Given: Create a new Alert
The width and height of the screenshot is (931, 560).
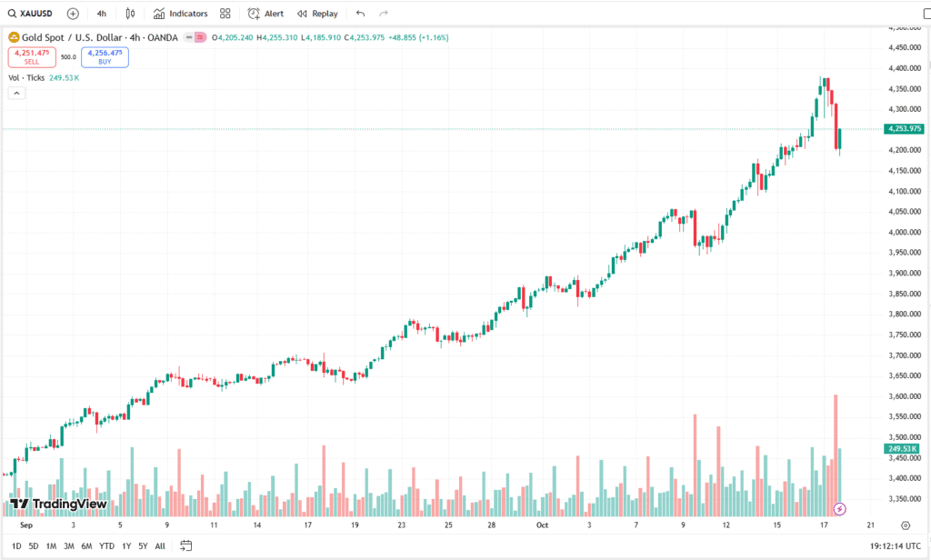Looking at the screenshot, I should [x=265, y=14].
